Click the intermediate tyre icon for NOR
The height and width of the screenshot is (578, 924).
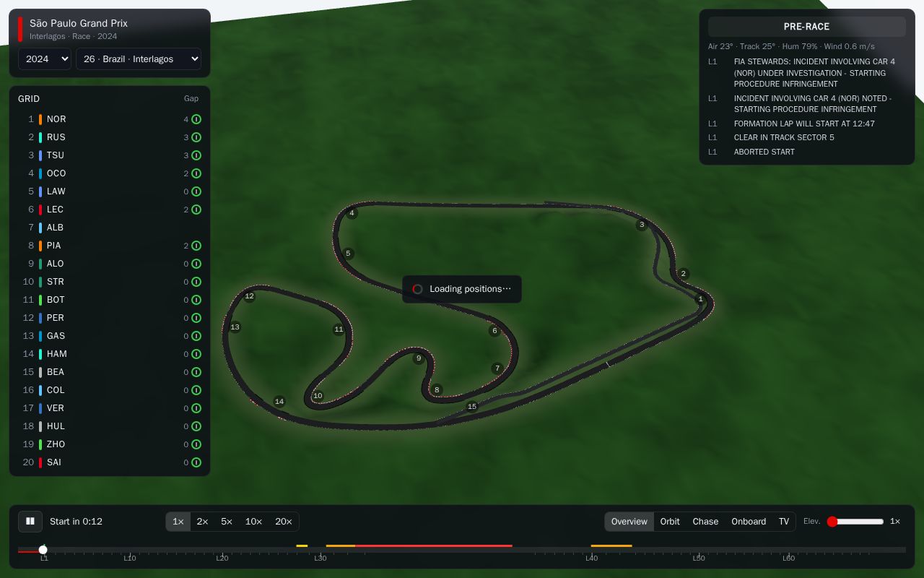196,119
